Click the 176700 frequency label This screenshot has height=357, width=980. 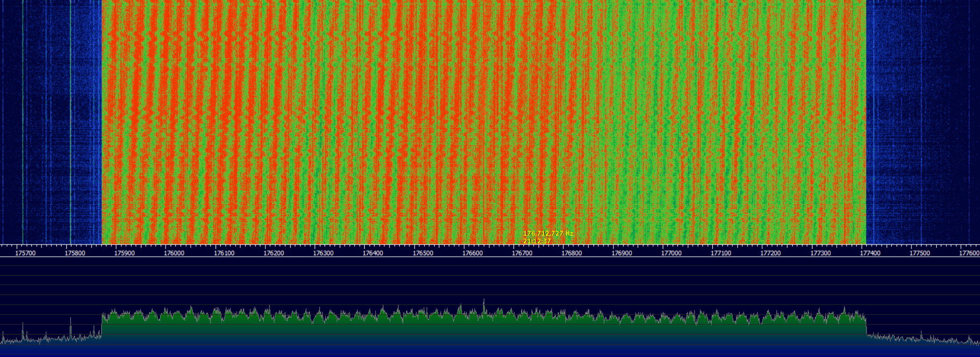pos(522,253)
